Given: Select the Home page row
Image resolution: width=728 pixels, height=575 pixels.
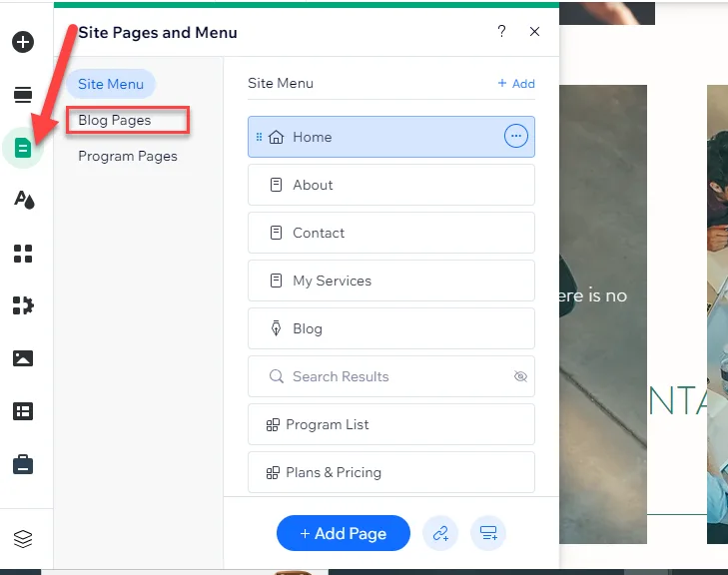Looking at the screenshot, I should pos(390,137).
